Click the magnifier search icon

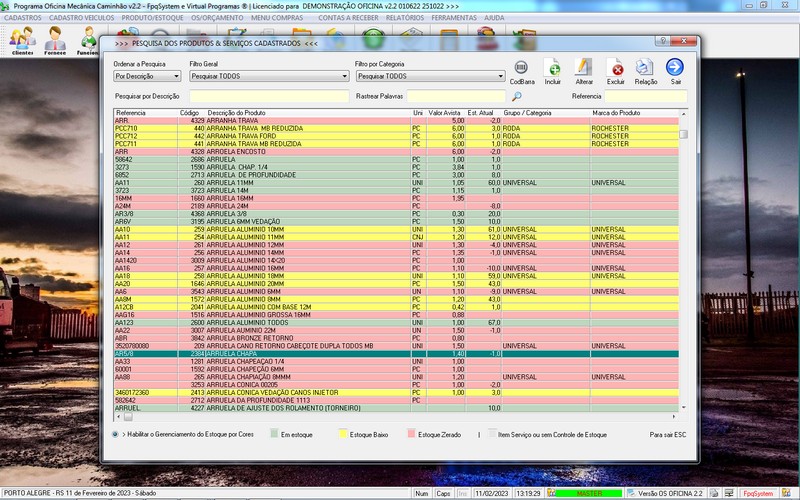tap(517, 97)
